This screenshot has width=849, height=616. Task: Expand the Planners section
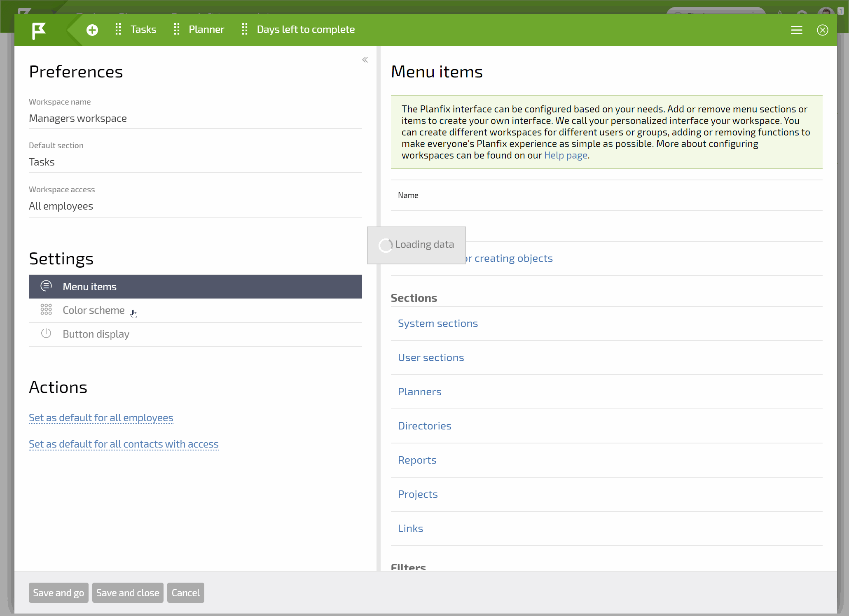(x=420, y=391)
